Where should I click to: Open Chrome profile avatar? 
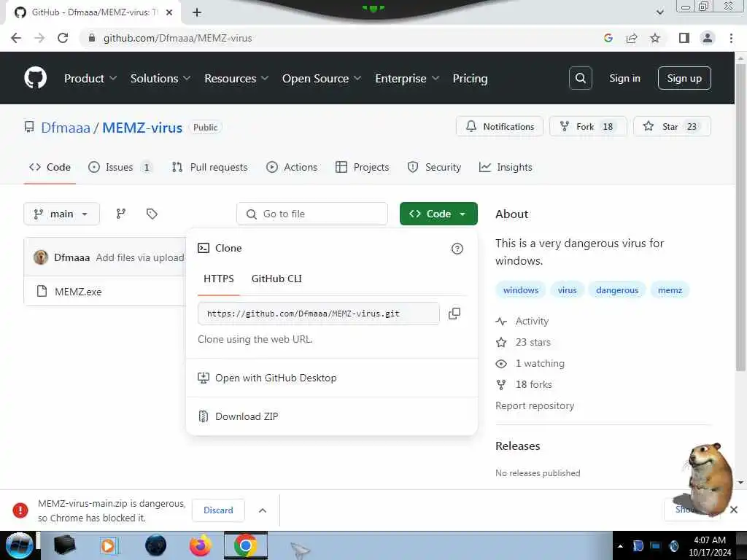click(x=708, y=38)
